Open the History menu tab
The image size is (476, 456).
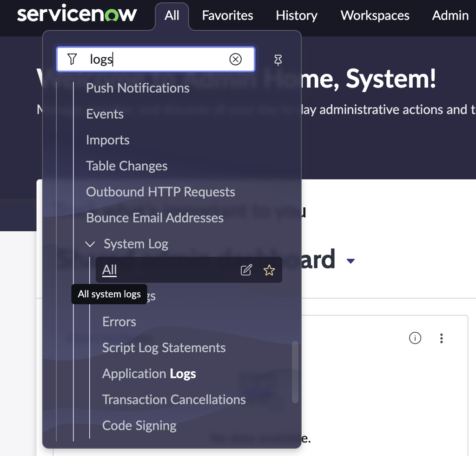pos(297,15)
